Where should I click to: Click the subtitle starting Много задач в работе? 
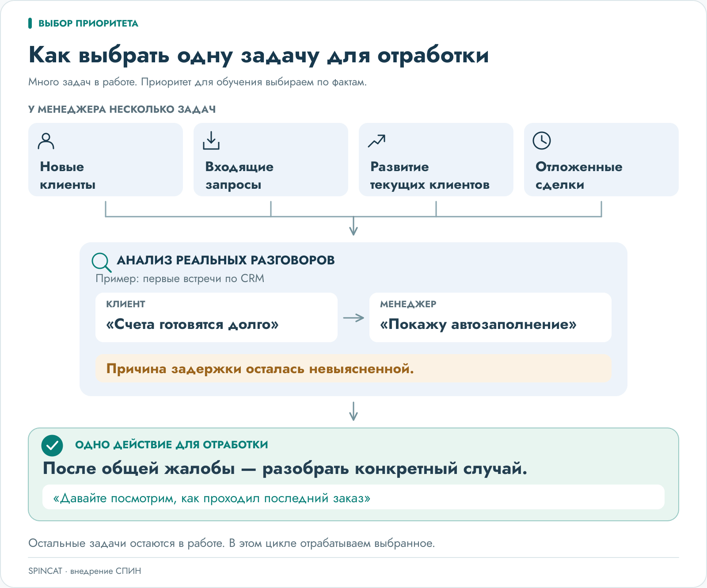coord(198,82)
